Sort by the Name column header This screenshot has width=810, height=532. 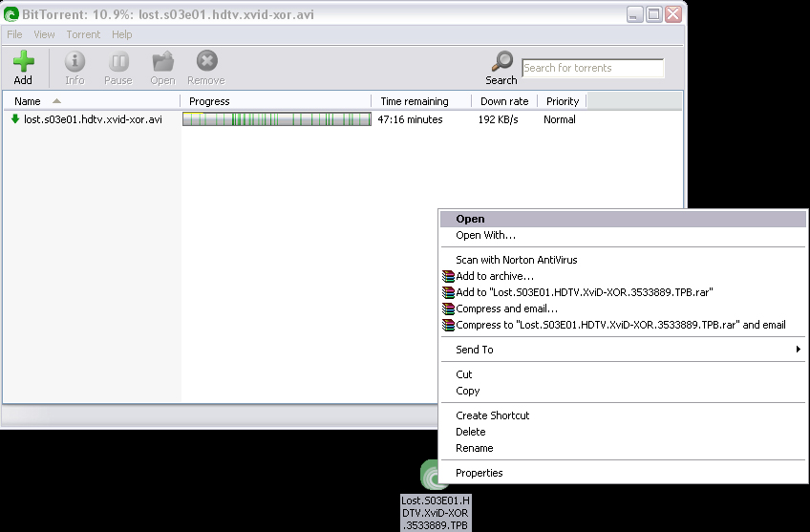(92, 101)
